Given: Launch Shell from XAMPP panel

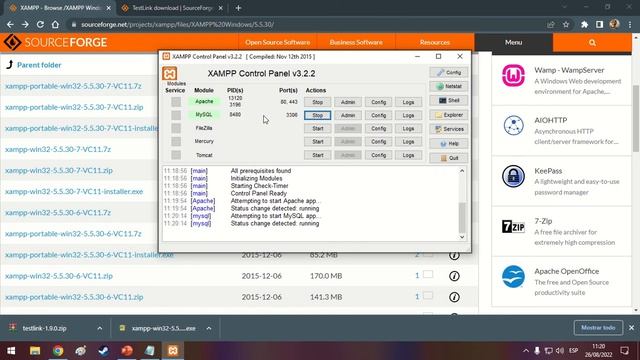Looking at the screenshot, I should pyautogui.click(x=449, y=100).
